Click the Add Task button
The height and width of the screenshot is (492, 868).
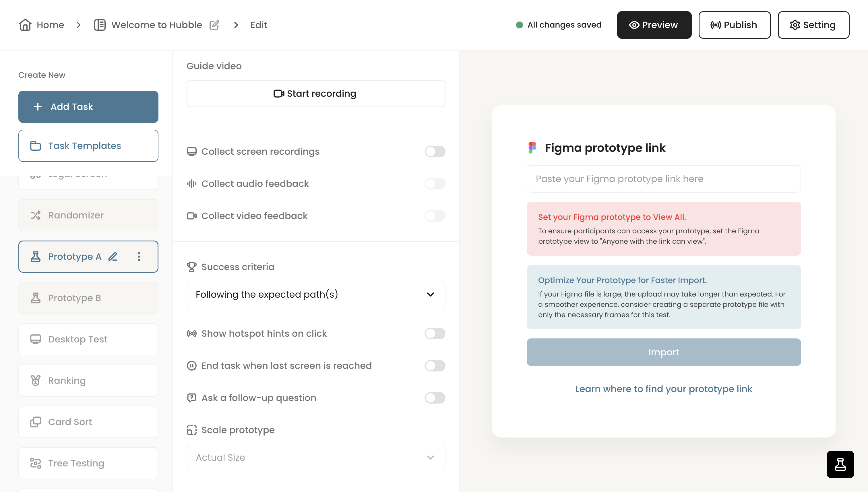pos(88,106)
